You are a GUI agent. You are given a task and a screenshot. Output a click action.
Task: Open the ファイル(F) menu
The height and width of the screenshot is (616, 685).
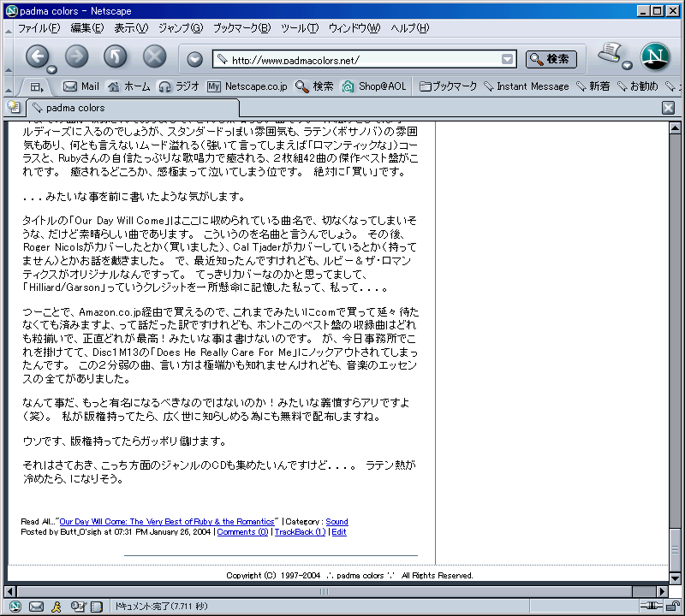pos(39,28)
